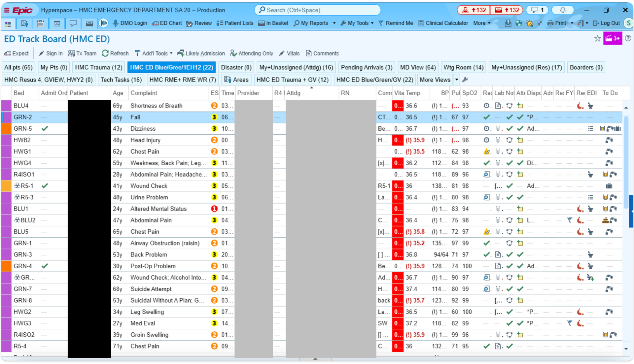Open the patient station icon tab

[24, 23]
